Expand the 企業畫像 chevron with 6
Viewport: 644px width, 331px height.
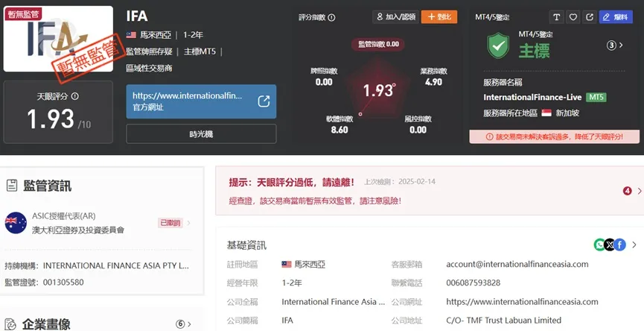pos(183,324)
